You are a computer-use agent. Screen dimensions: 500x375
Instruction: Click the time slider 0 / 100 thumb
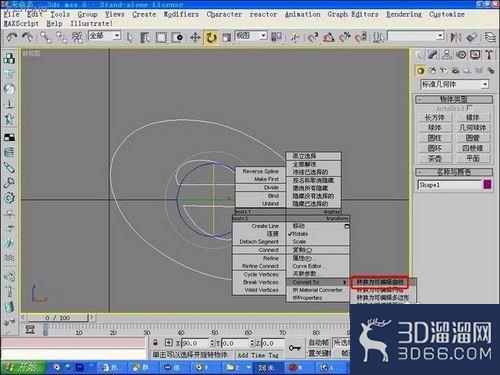(57, 318)
